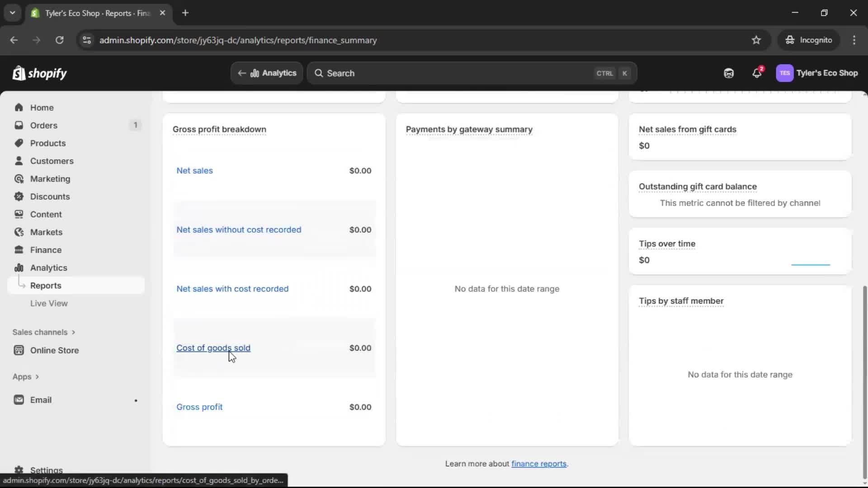Open the Sidekick assistant icon
868x488 pixels.
pyautogui.click(x=728, y=73)
